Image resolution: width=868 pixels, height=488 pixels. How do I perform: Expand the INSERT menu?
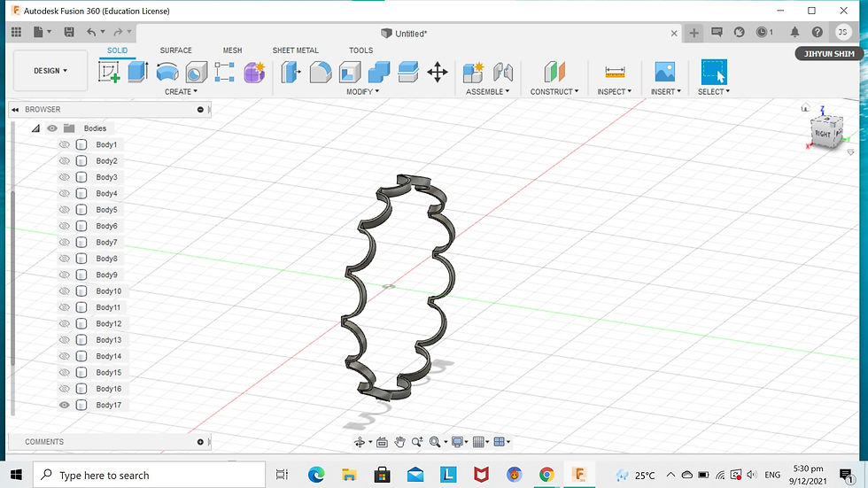click(x=666, y=92)
